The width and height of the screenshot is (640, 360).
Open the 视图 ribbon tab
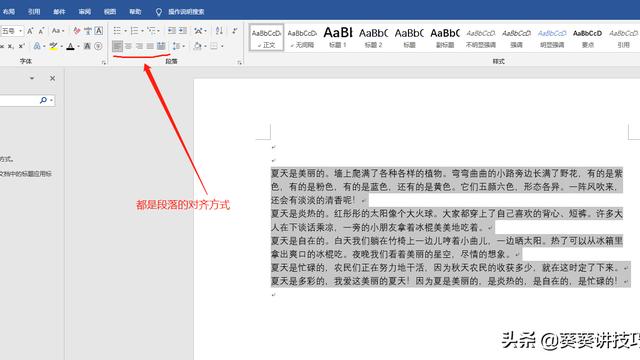110,11
